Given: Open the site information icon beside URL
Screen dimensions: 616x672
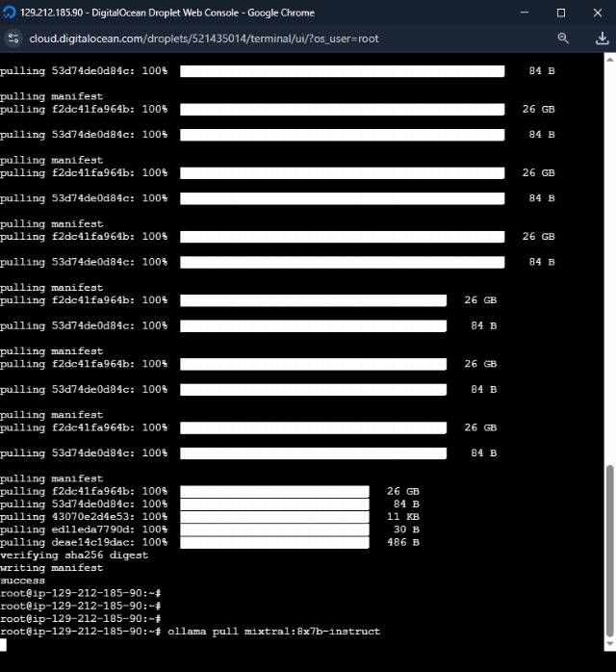Looking at the screenshot, I should pos(13,39).
